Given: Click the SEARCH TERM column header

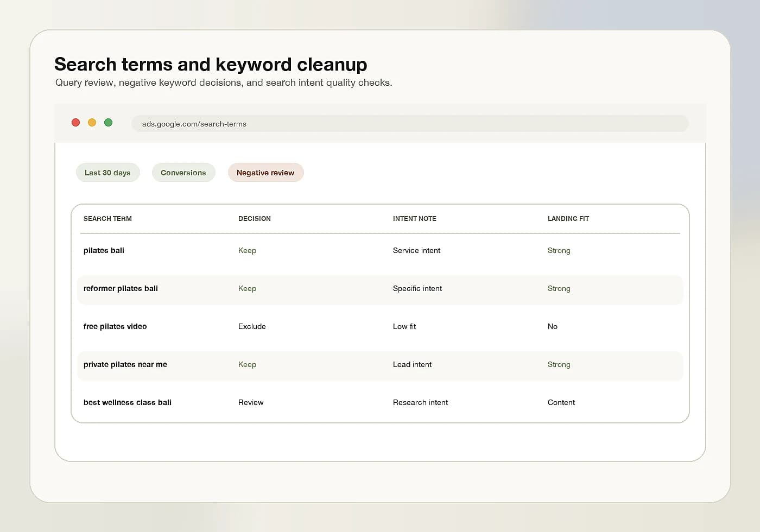Looking at the screenshot, I should click(x=107, y=219).
